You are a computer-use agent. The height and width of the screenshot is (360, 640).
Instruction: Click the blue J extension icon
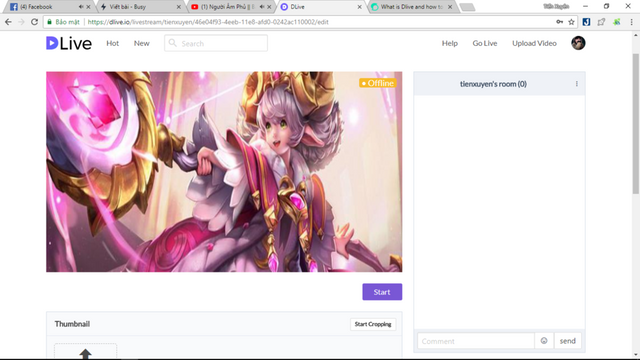click(586, 22)
